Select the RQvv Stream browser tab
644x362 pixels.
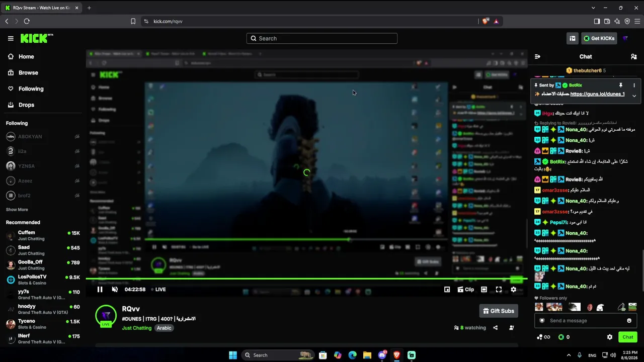tap(41, 8)
